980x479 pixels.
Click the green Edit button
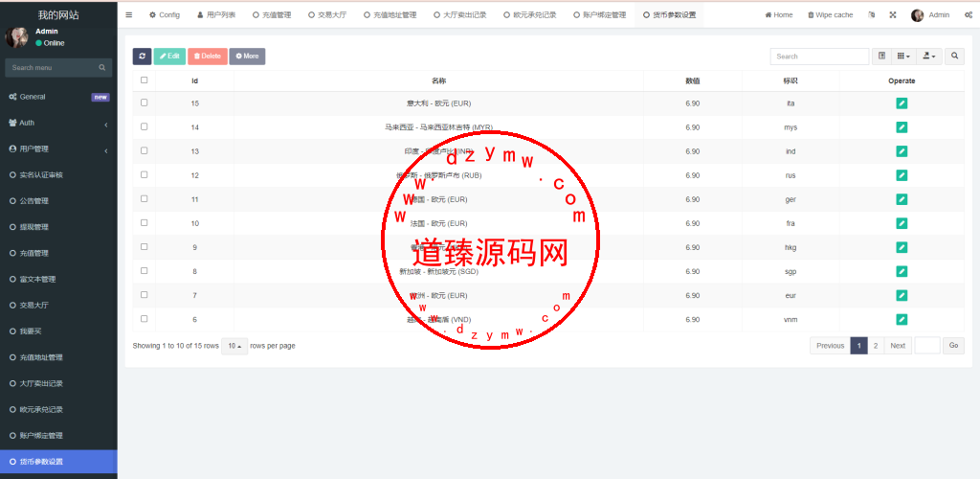(169, 57)
